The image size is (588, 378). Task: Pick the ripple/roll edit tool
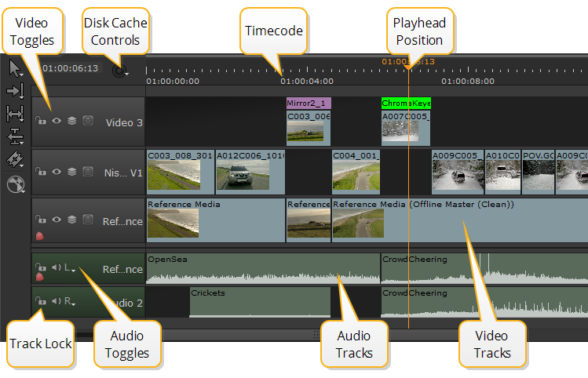15,137
